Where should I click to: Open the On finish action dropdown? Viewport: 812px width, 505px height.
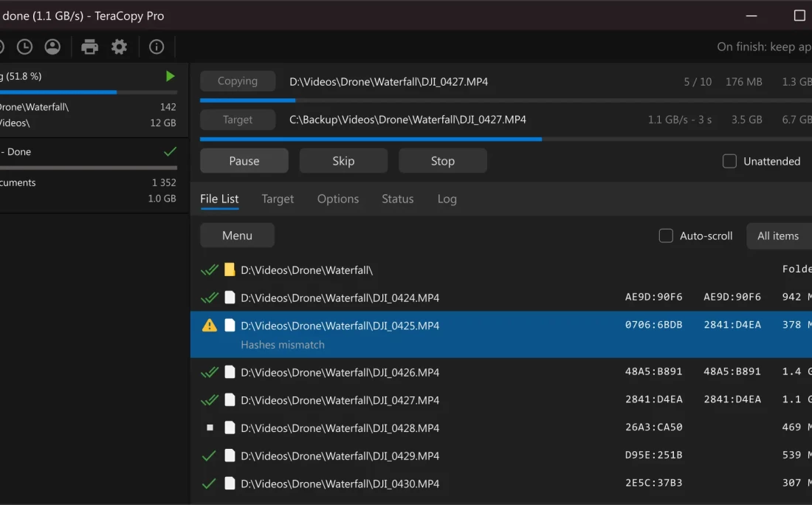(763, 47)
